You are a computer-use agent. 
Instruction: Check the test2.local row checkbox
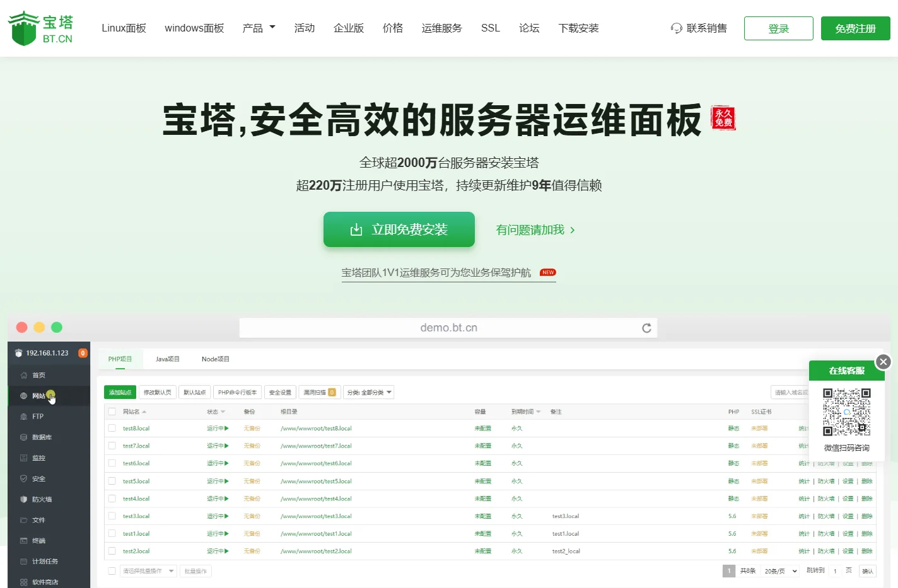click(112, 551)
